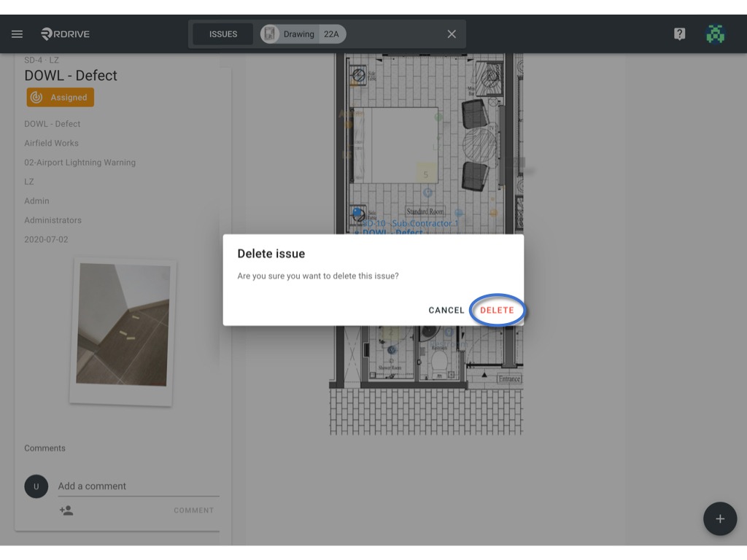
Task: Select the ISSUES filter tab
Action: tap(223, 34)
